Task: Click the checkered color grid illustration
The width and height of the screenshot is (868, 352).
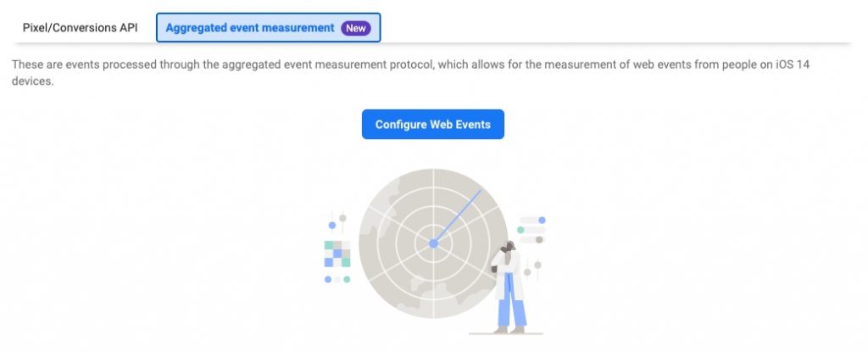Action: tap(337, 254)
